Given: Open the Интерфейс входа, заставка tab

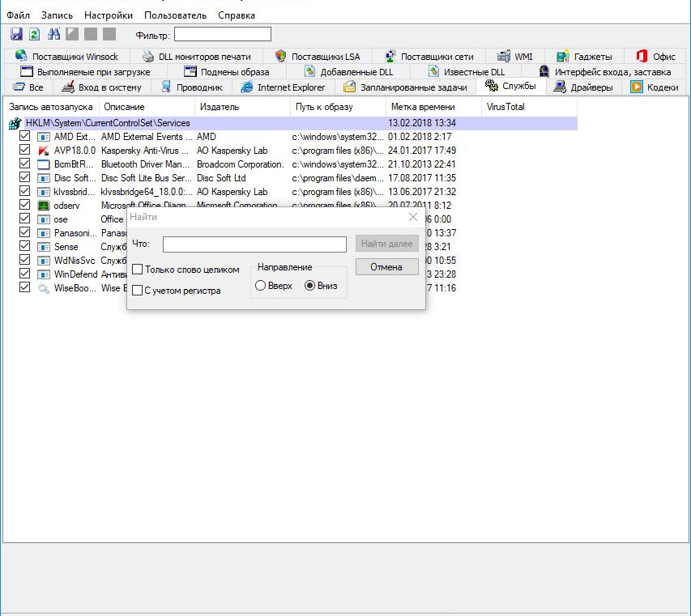Looking at the screenshot, I should click(604, 72).
